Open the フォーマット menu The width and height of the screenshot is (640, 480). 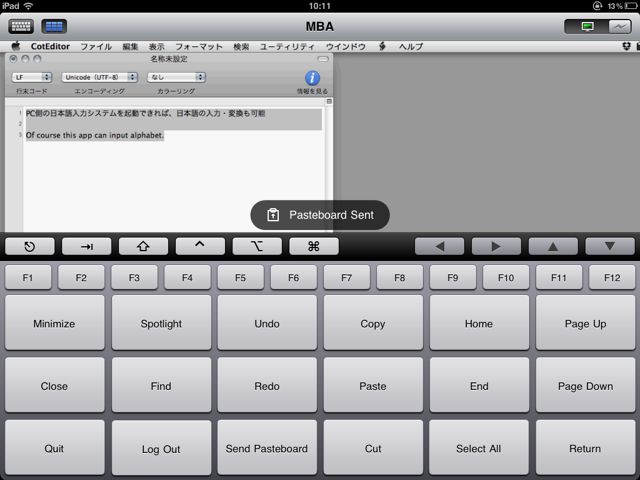tap(199, 47)
